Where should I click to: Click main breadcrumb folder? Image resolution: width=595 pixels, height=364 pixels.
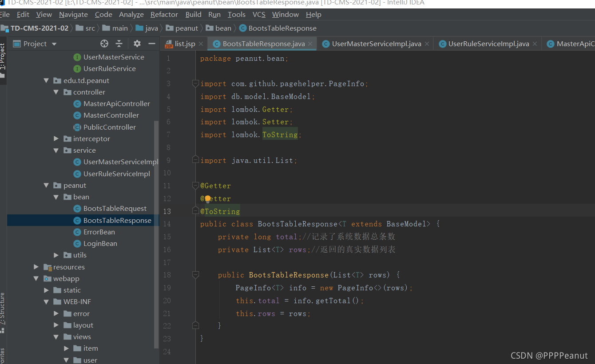[x=115, y=28]
